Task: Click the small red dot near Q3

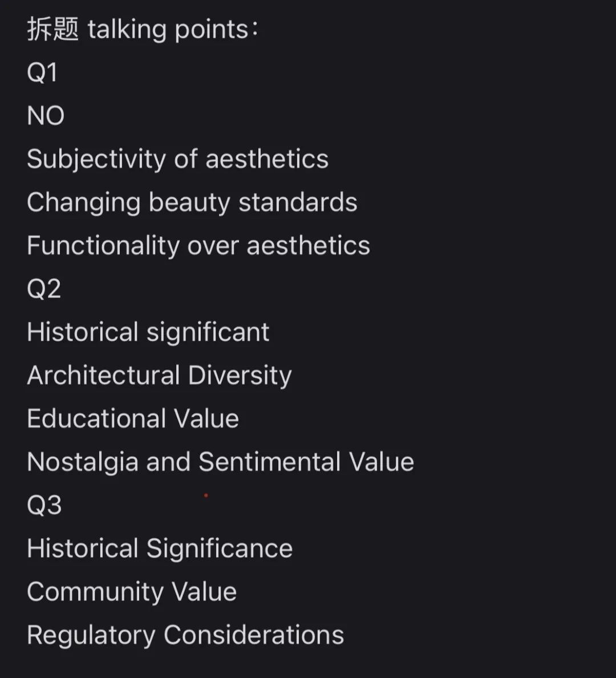Action: click(x=206, y=495)
